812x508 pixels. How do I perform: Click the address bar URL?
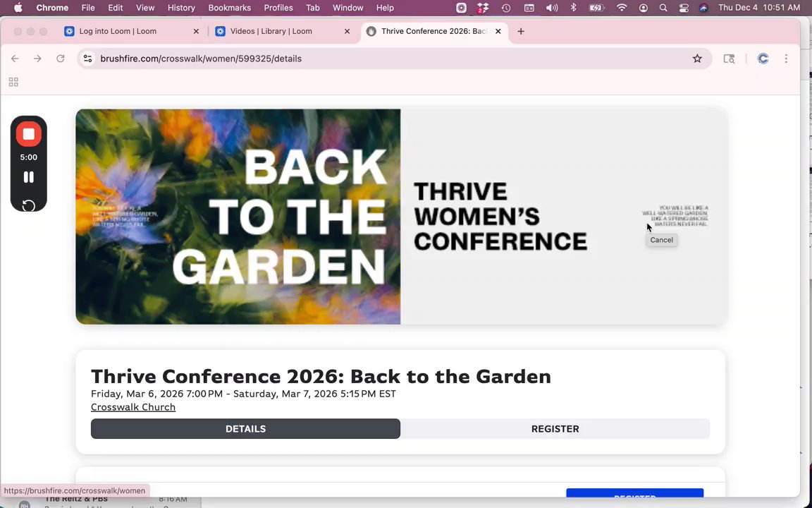pos(201,59)
